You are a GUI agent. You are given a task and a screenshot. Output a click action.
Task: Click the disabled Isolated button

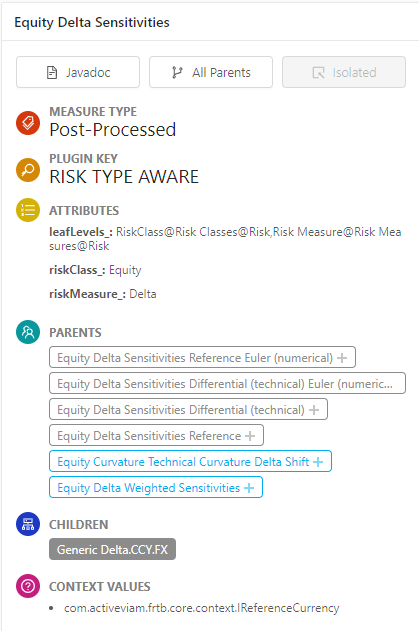(x=344, y=72)
